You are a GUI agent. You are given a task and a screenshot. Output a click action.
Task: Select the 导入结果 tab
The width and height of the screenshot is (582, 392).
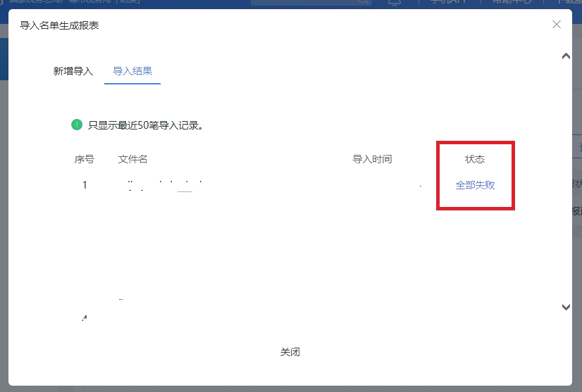[132, 71]
